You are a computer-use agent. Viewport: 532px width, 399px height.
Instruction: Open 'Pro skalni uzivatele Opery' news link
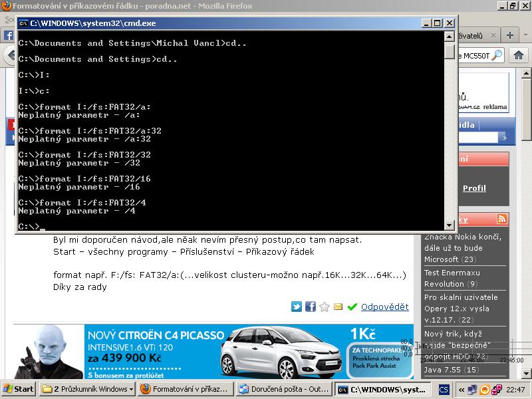point(461,309)
